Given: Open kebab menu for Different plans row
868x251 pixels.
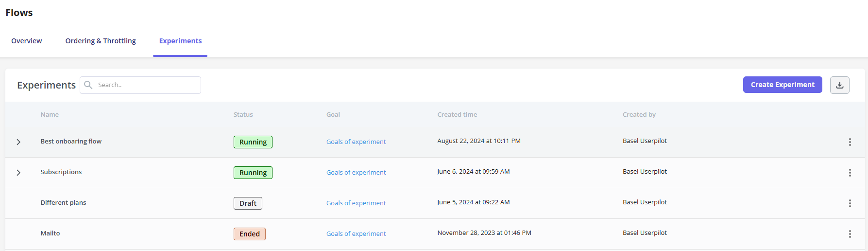Looking at the screenshot, I should (850, 203).
